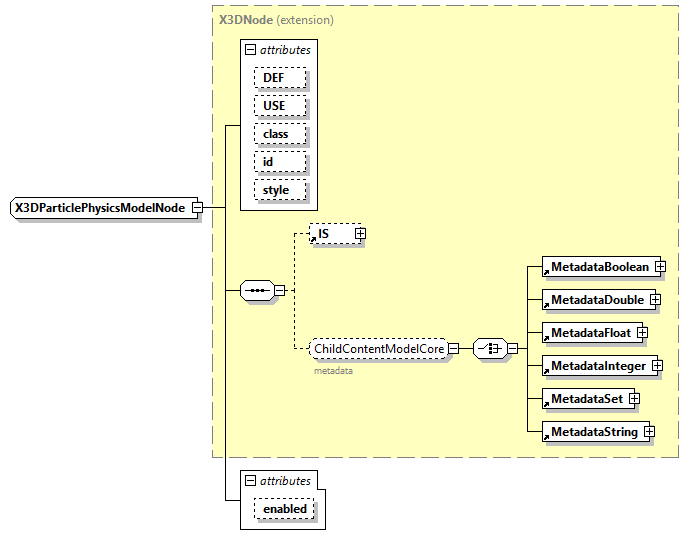Click the MetadataDouble element label
689x549 pixels.
(x=598, y=300)
